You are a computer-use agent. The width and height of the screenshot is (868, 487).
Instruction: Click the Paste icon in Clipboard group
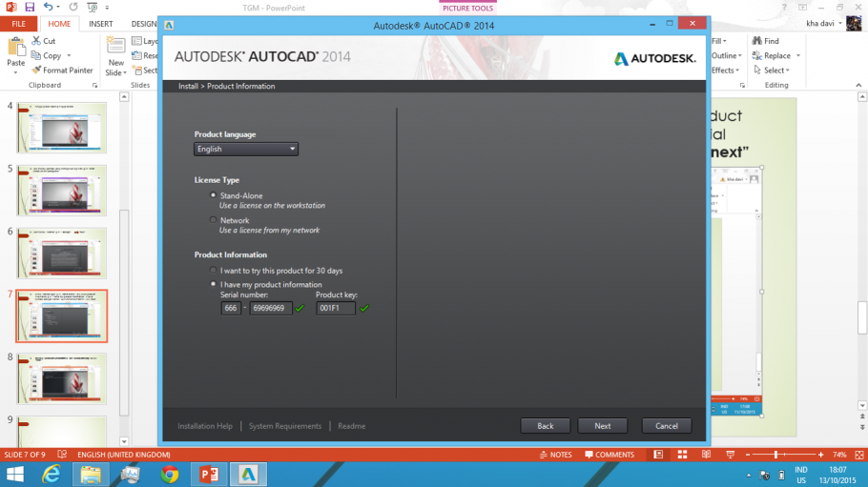(x=16, y=47)
